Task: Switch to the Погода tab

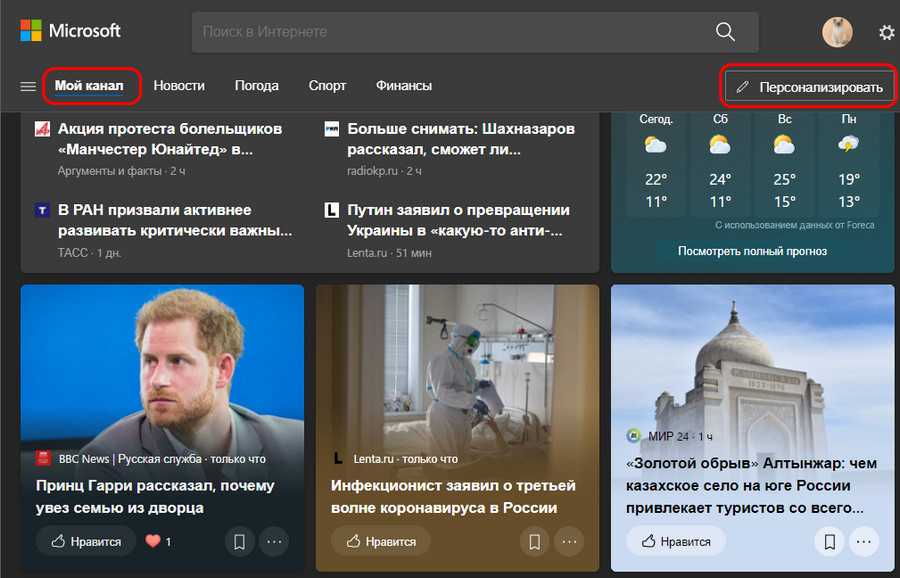Action: point(257,86)
